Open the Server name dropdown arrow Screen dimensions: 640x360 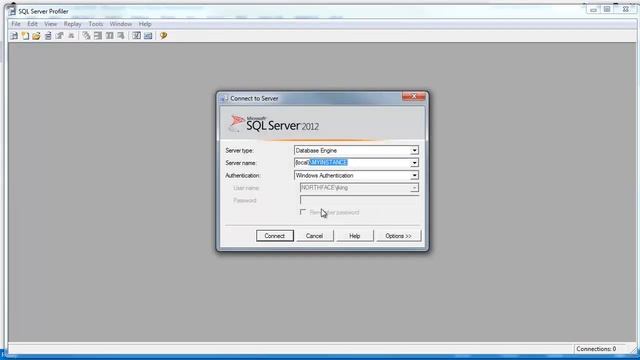pos(414,163)
